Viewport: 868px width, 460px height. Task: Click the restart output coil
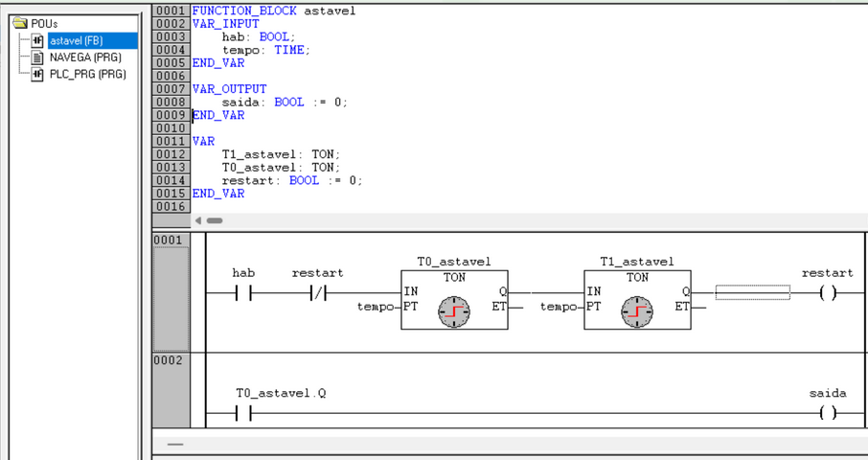(x=828, y=293)
